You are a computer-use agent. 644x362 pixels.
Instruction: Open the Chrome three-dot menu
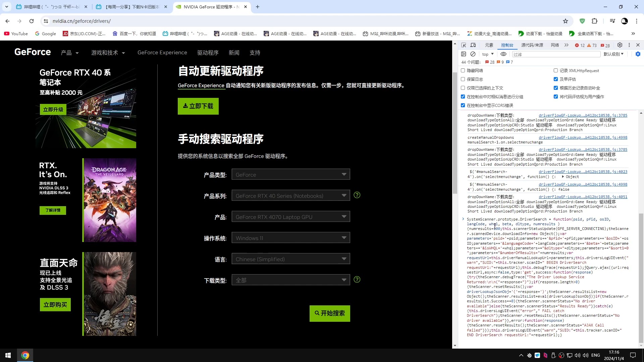[637, 21]
